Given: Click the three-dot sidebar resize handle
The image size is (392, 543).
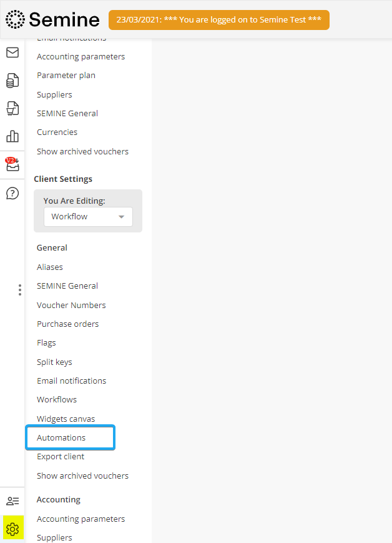Looking at the screenshot, I should click(x=20, y=290).
